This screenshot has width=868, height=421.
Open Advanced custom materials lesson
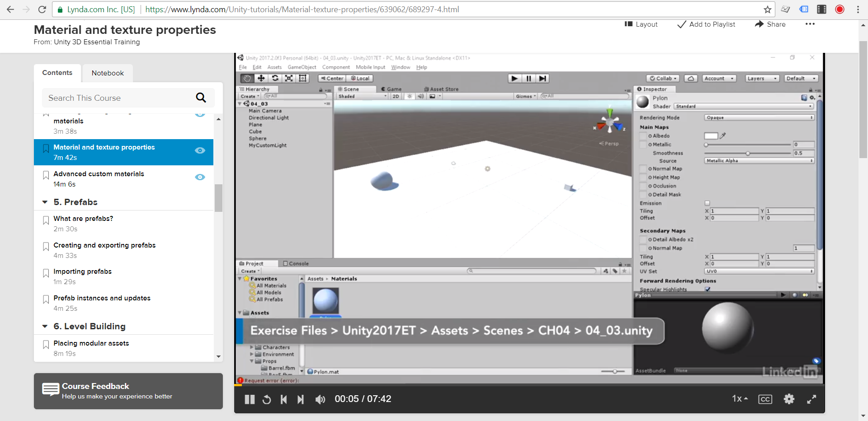99,174
